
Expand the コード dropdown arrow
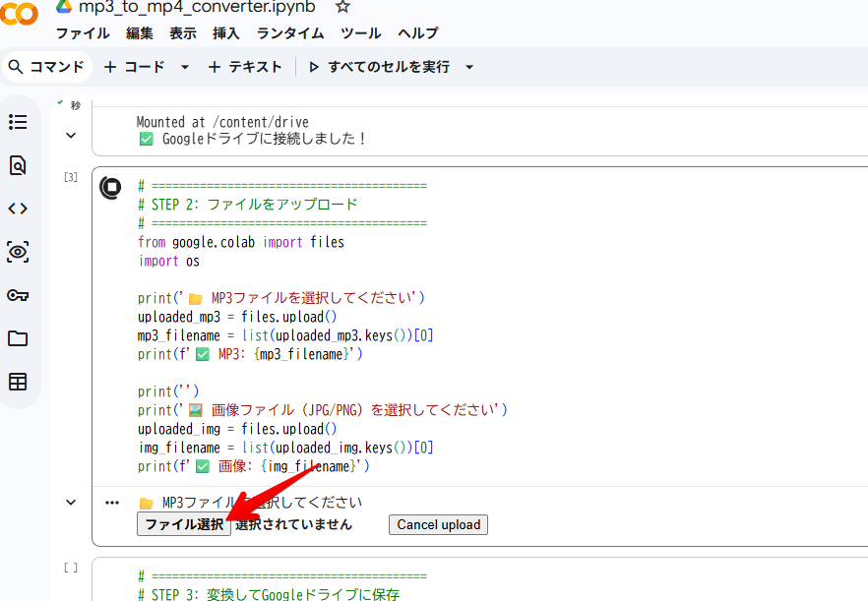click(x=185, y=68)
